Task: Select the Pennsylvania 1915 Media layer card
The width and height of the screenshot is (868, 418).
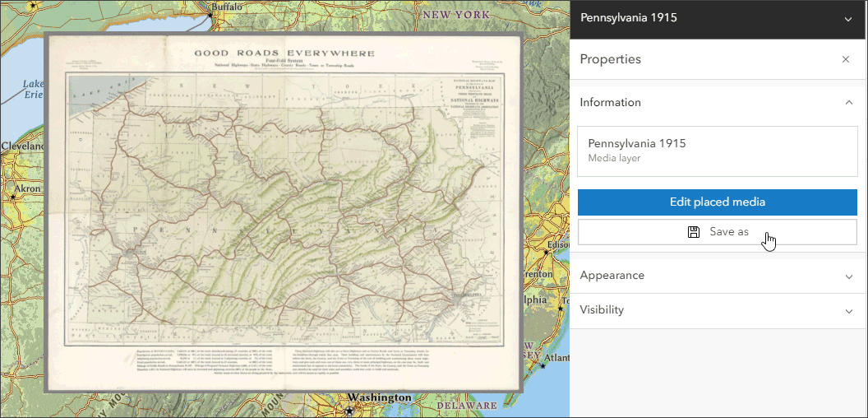Action: 718,151
